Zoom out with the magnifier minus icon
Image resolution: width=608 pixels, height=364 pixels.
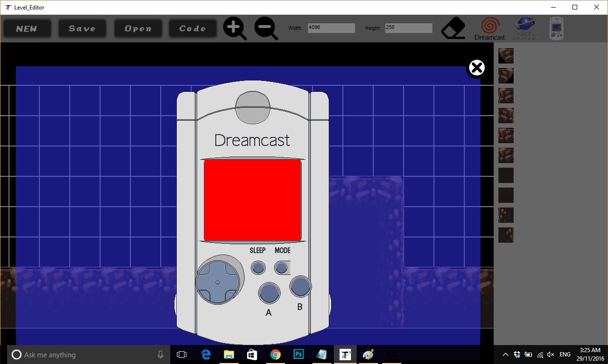266,28
